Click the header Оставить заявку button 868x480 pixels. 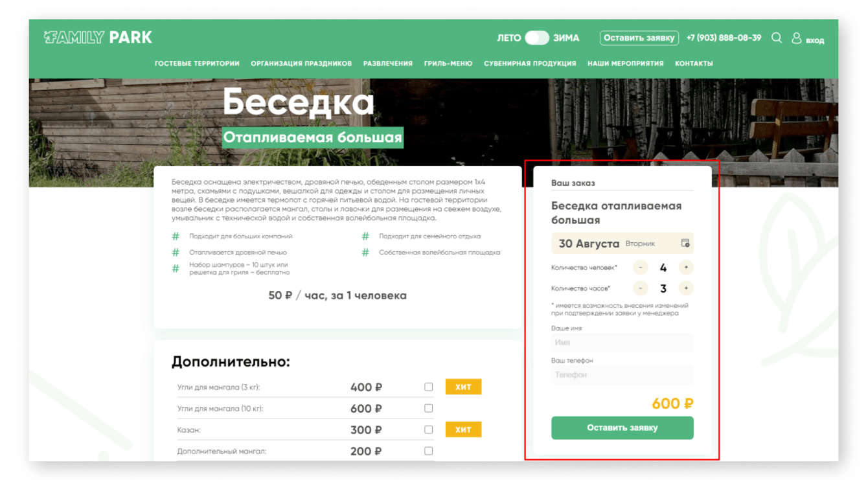point(639,38)
